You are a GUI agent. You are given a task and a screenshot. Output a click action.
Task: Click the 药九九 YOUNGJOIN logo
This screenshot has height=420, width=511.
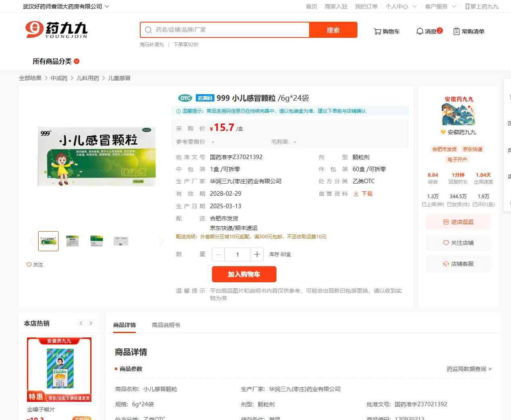[x=56, y=30]
